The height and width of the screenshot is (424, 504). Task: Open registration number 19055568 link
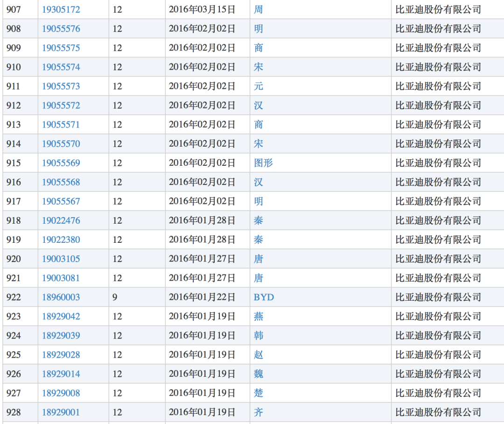tap(61, 182)
